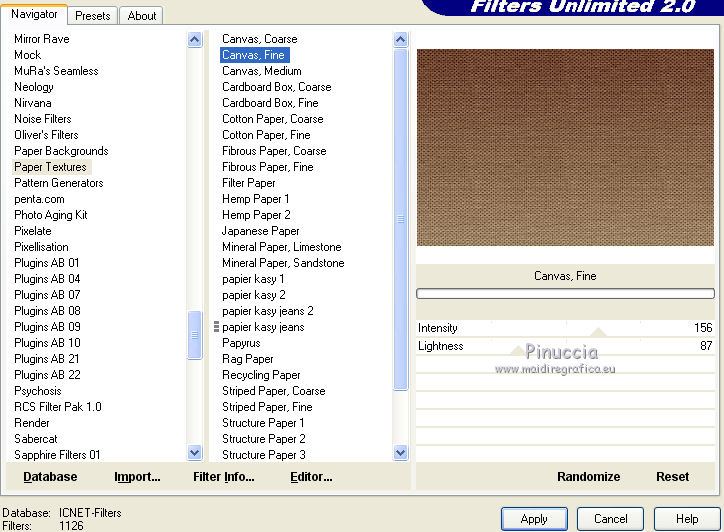Click the filter list scrollbar thumb
Image resolution: width=724 pixels, height=532 pixels.
pyautogui.click(x=401, y=219)
